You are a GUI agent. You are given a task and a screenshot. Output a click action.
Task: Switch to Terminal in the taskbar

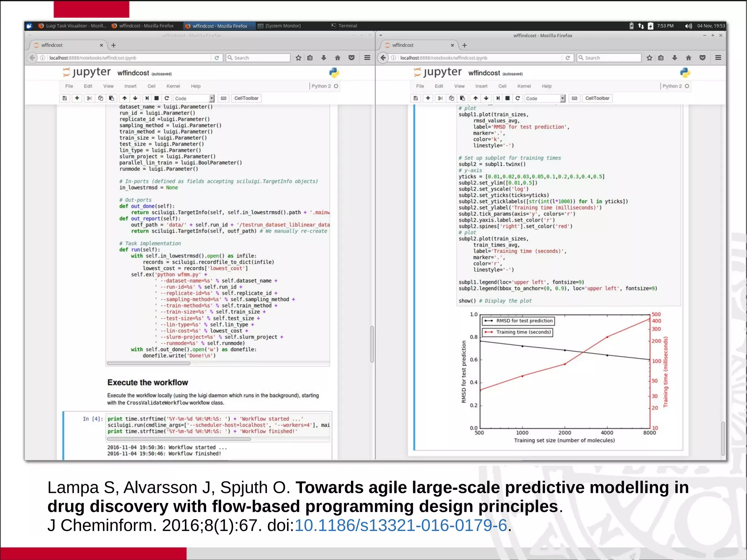point(344,26)
